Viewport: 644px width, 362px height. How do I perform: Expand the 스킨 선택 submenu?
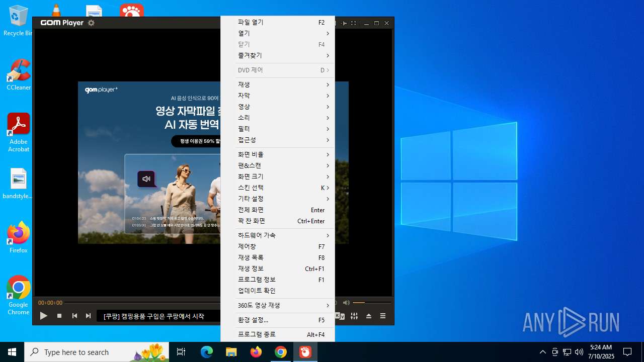coord(278,188)
